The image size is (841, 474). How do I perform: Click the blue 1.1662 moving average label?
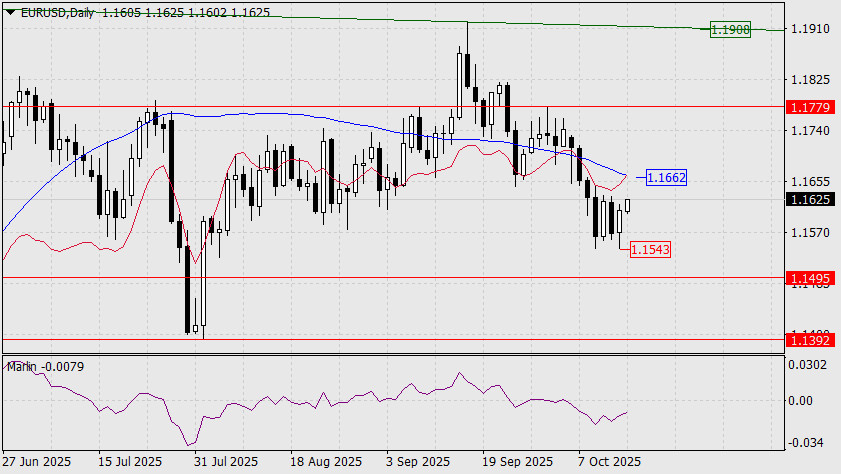[666, 178]
